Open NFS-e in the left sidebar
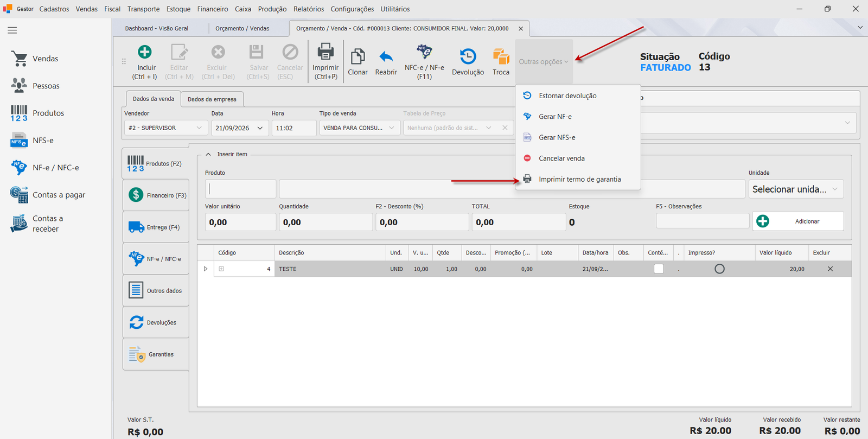Viewport: 868px width, 439px height. [x=32, y=141]
